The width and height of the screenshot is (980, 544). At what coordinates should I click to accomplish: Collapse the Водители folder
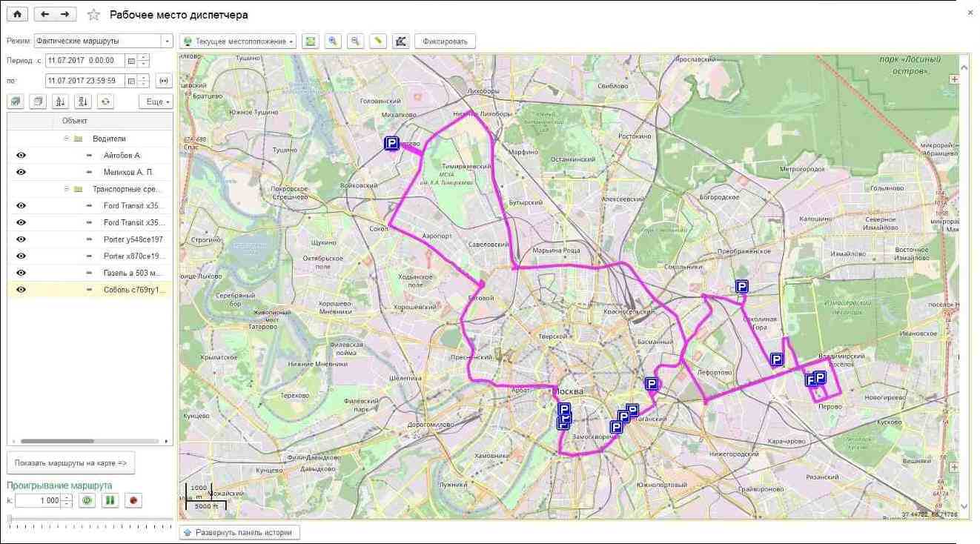tap(67, 139)
